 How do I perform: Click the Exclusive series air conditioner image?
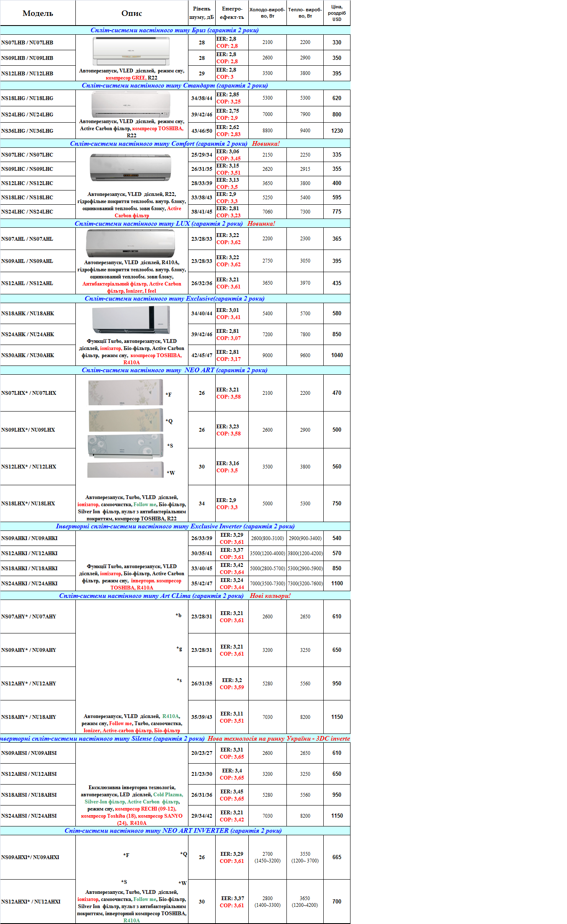(131, 320)
